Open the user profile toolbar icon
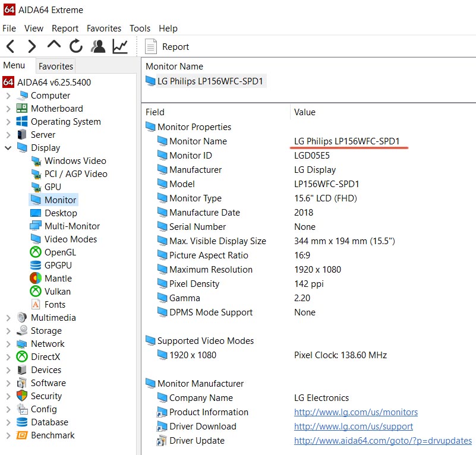476x455 pixels. [x=98, y=46]
